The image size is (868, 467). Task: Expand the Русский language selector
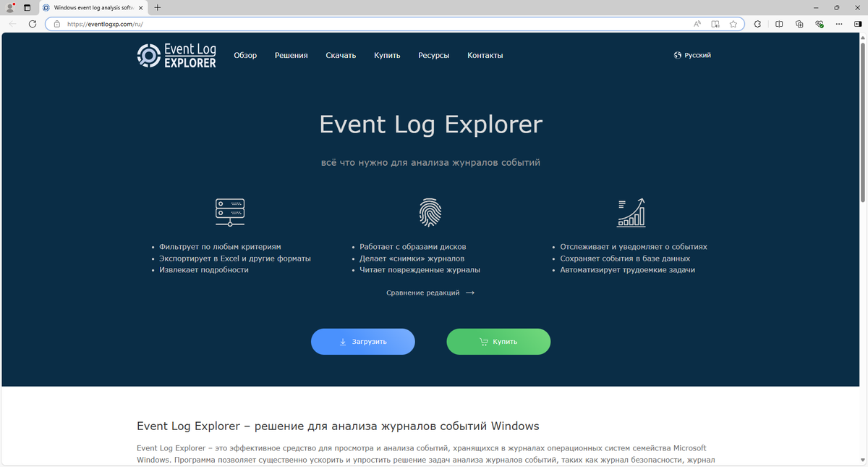pos(692,55)
